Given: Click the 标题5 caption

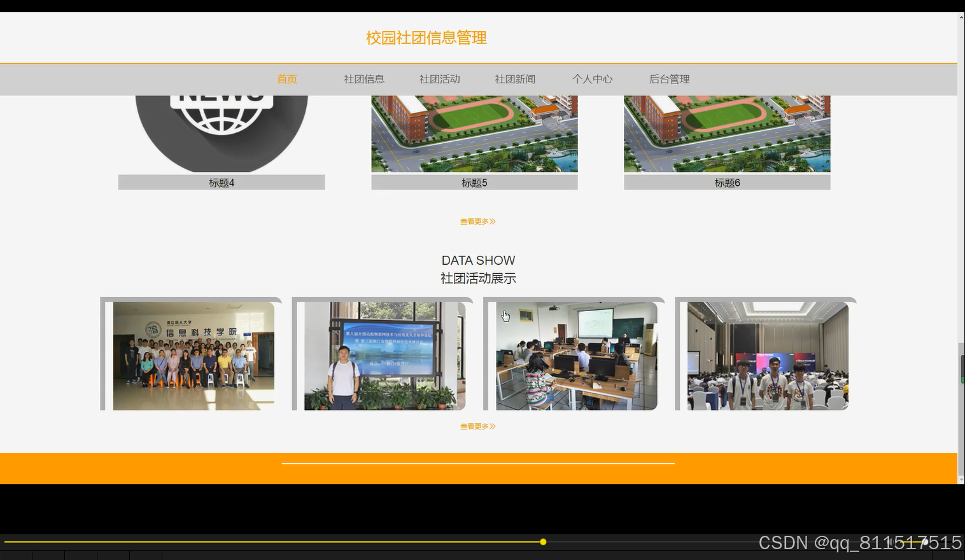Looking at the screenshot, I should (474, 183).
